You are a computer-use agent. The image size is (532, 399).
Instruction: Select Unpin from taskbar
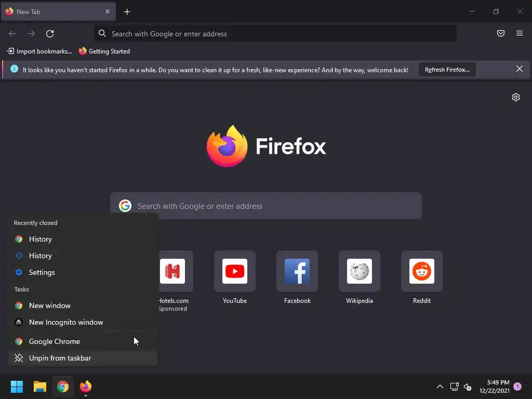tap(82, 358)
